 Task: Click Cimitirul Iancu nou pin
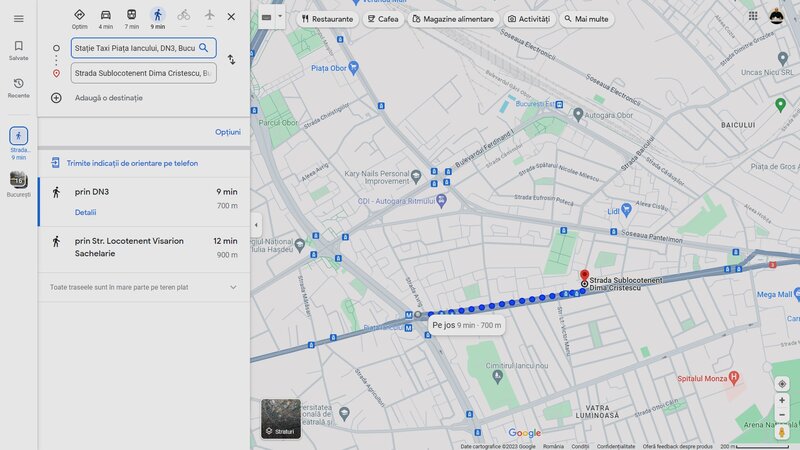pyautogui.click(x=497, y=377)
